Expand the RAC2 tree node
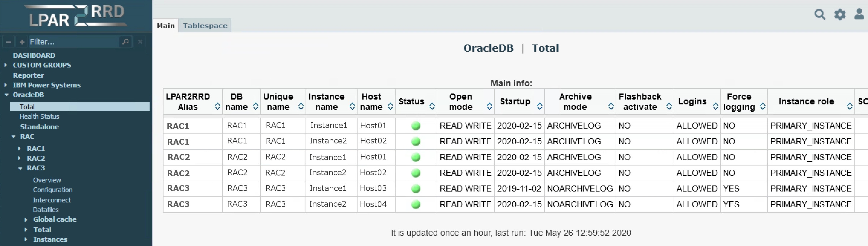868x246 pixels. coord(19,158)
